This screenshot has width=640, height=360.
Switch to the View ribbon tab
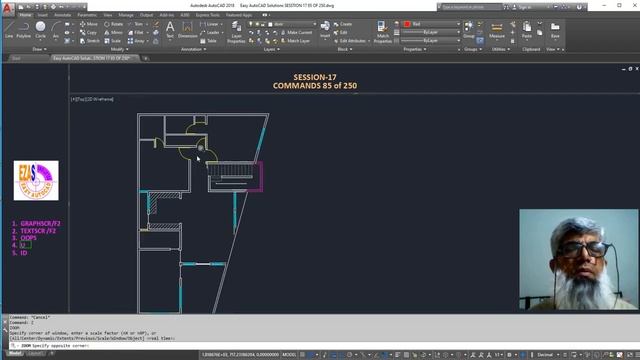pos(107,15)
